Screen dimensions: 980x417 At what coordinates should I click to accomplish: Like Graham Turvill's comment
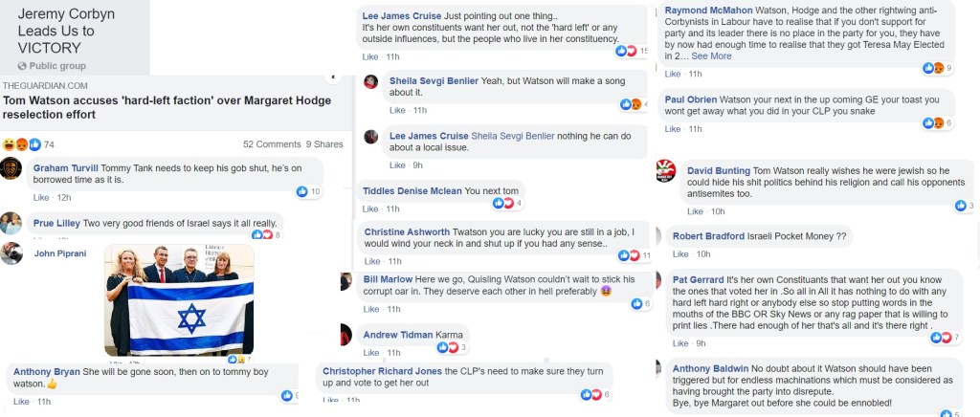pos(40,197)
